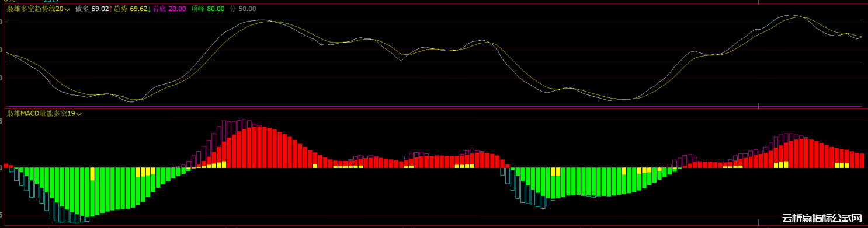Open the 枭雄多空趋势线20 indicator dropdown arrow
Image resolution: width=868 pixels, height=228 pixels.
pos(68,9)
